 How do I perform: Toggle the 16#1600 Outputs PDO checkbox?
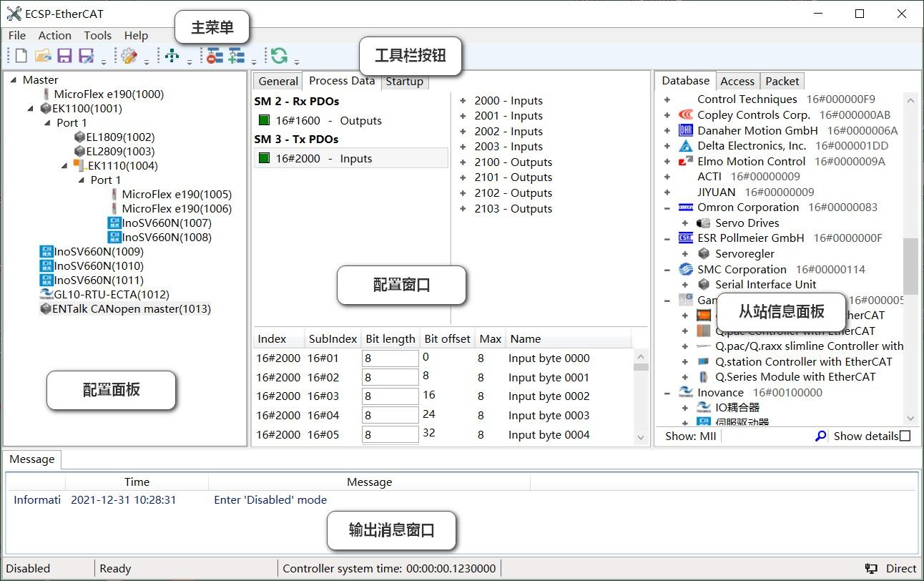click(264, 121)
